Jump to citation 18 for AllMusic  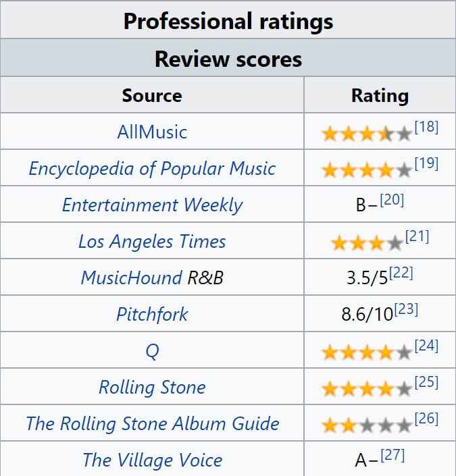pos(426,127)
